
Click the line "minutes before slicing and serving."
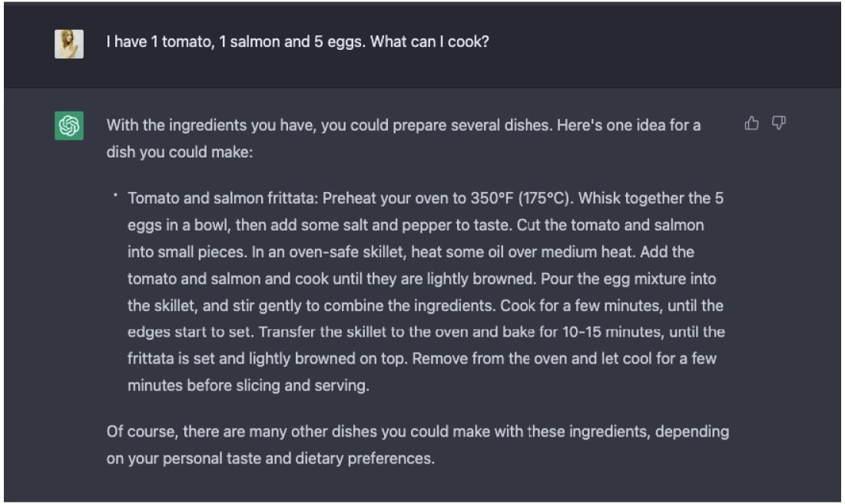(x=248, y=386)
